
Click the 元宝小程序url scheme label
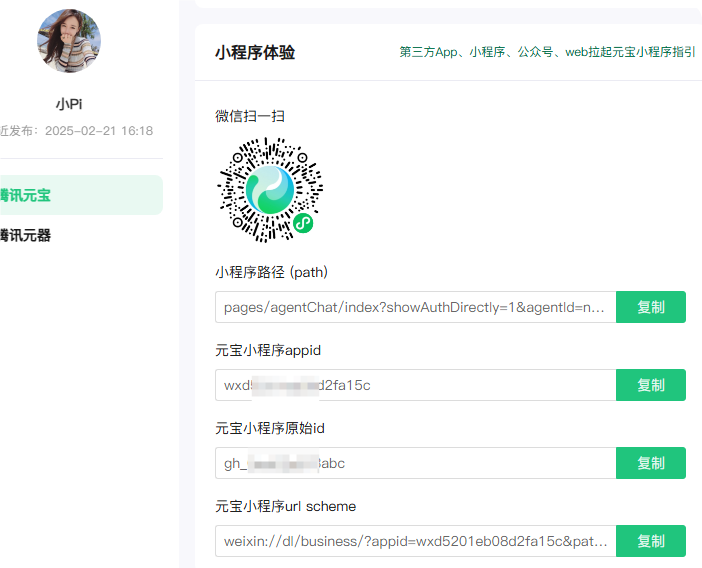tap(285, 506)
